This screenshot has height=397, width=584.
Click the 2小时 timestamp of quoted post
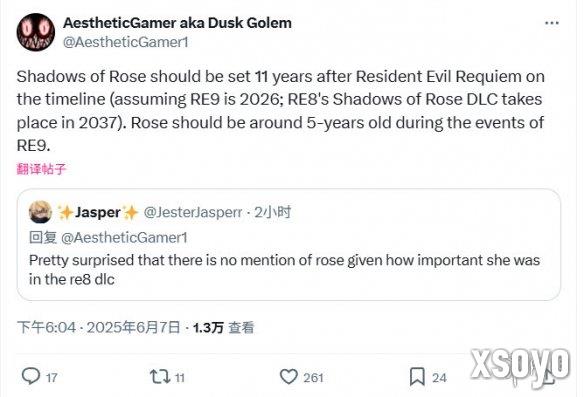pyautogui.click(x=273, y=212)
